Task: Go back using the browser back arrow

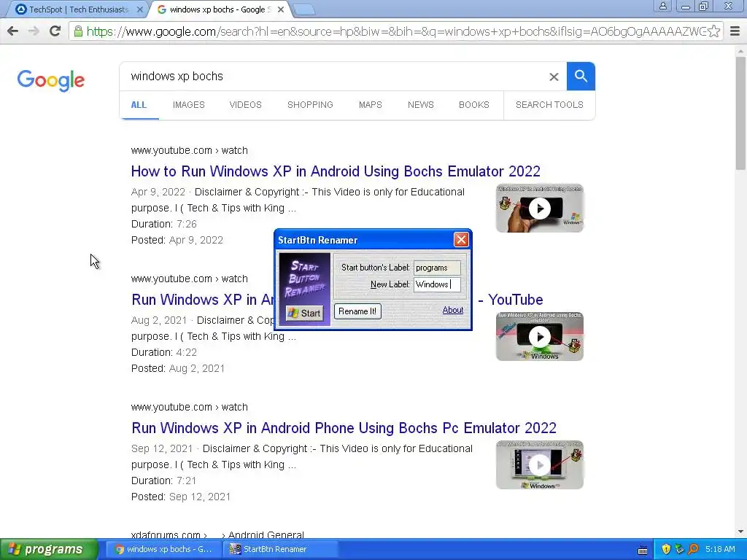Action: 13,31
